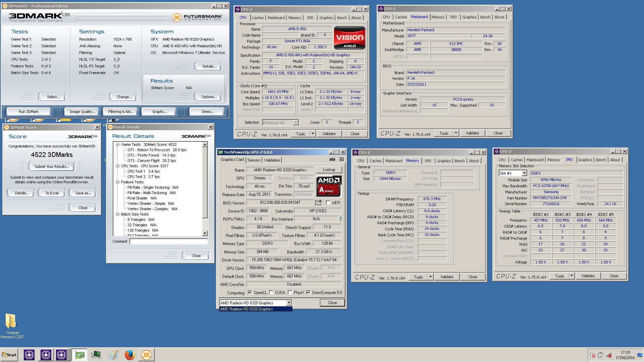This screenshot has height=362, width=644.
Task: Open Bench tab in CPU-Z Mainboard window
Action: (485, 17)
